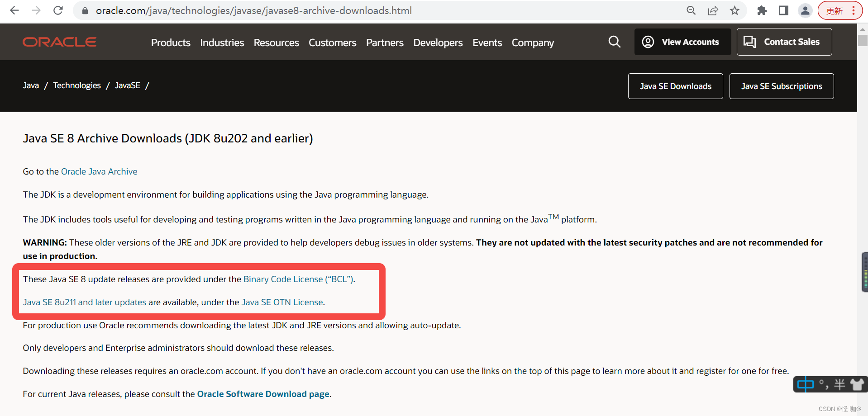
Task: Click the zoom magnifier icon in address bar
Action: [691, 10]
